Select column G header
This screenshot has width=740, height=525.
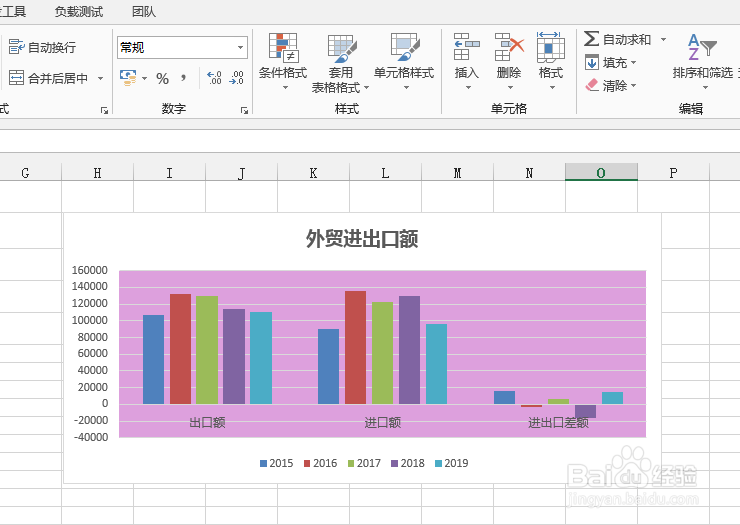pyautogui.click(x=30, y=173)
